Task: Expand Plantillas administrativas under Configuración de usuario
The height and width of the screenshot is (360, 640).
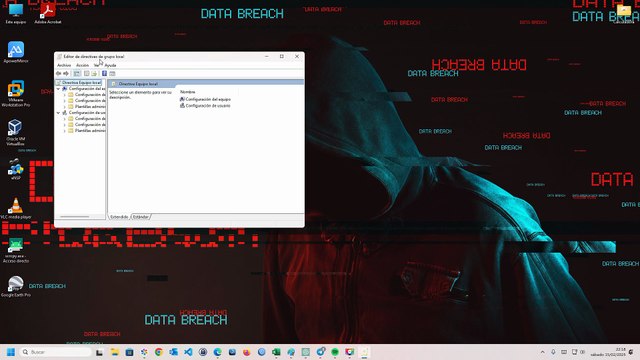Action: [x=64, y=131]
